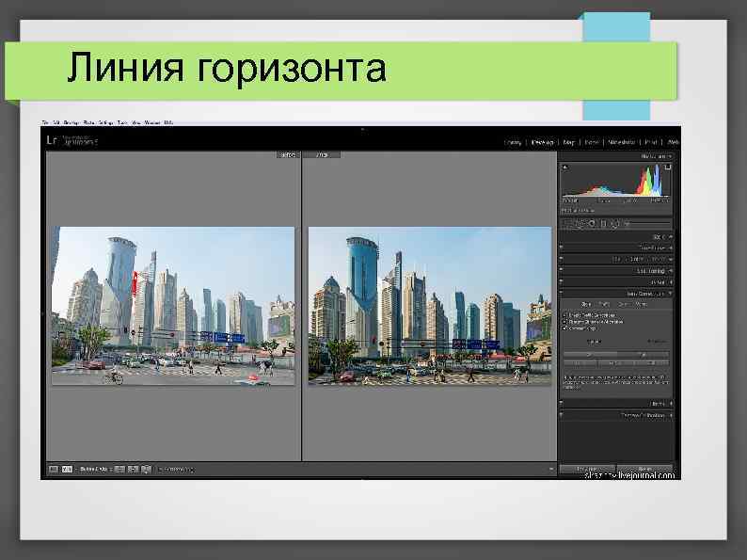Open Profile tab in Lens Corrections

[604, 304]
